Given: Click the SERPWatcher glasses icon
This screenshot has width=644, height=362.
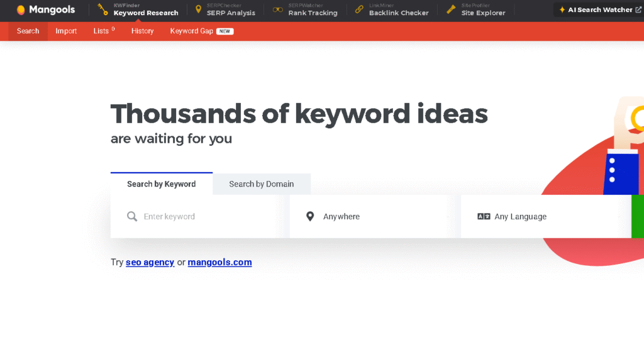Looking at the screenshot, I should (277, 9).
